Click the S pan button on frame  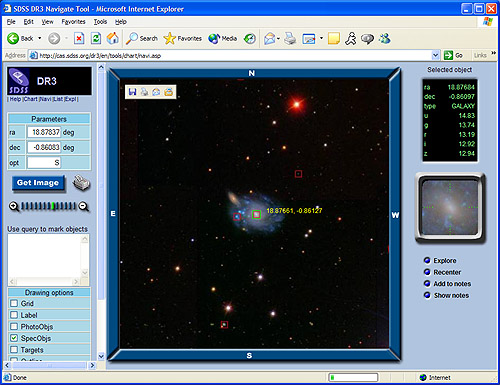point(249,356)
